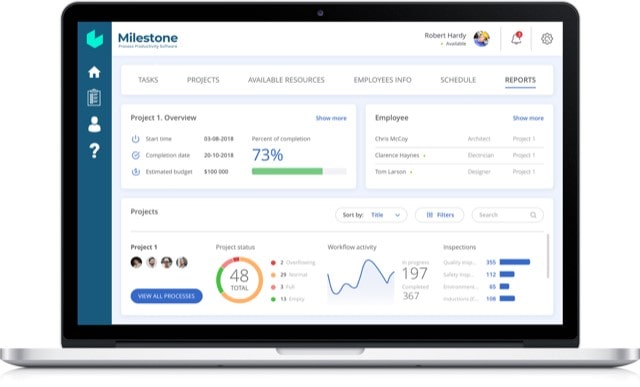Open the Available Resources tab

point(286,80)
